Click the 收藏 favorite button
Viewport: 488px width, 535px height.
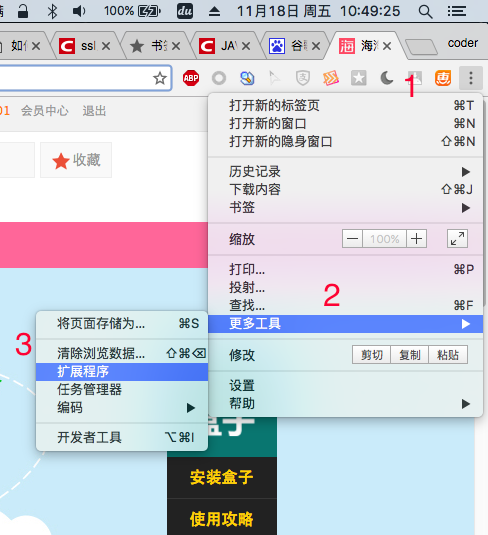click(76, 160)
